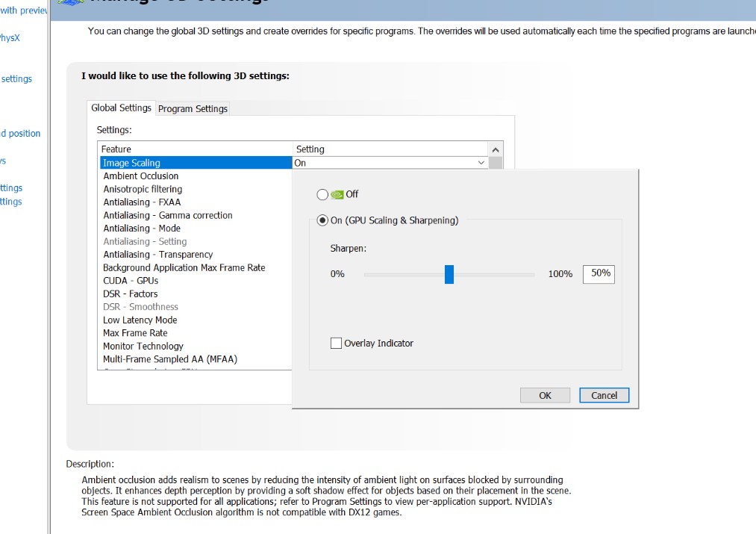Open the 'd position' sidebar link

[20, 133]
